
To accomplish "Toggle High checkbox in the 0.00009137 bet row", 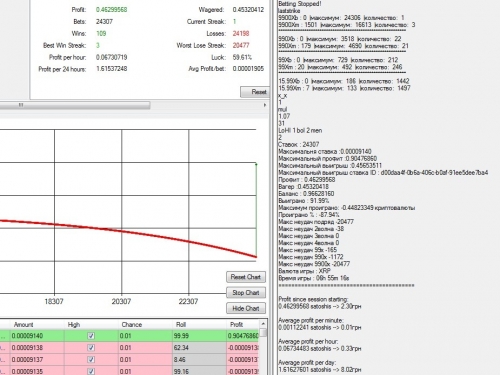I will tap(91, 359).
